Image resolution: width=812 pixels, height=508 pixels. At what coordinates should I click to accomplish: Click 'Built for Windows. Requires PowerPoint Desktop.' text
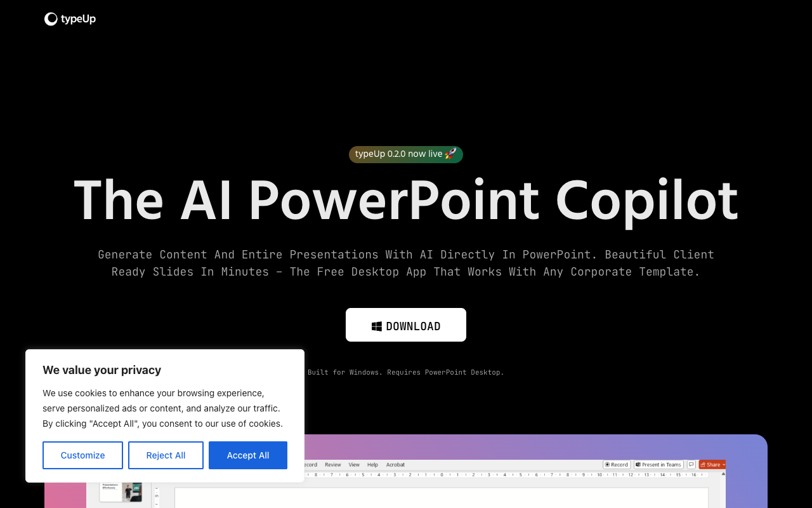pos(406,372)
